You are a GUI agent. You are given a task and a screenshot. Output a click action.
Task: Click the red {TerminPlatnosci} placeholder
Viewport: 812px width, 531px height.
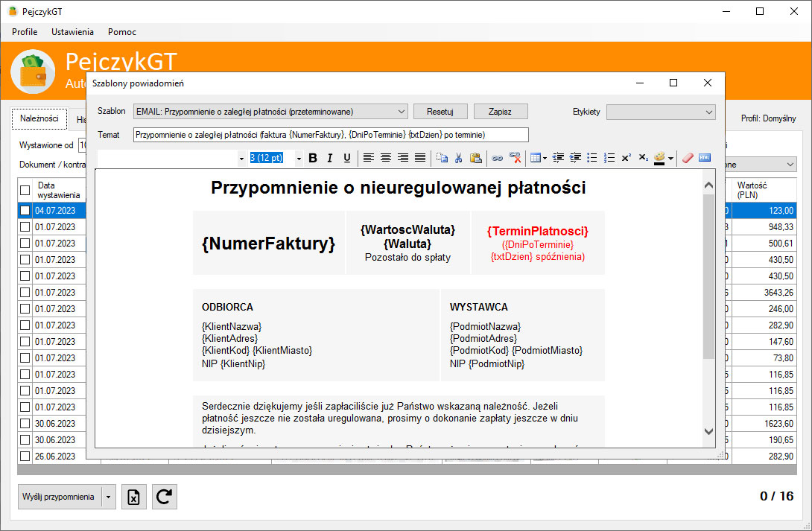click(x=538, y=232)
